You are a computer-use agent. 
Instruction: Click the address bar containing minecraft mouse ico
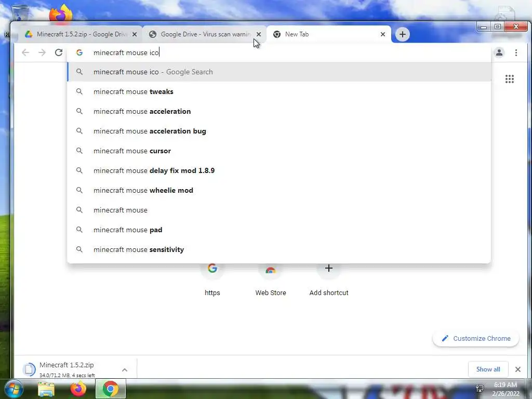click(x=279, y=52)
